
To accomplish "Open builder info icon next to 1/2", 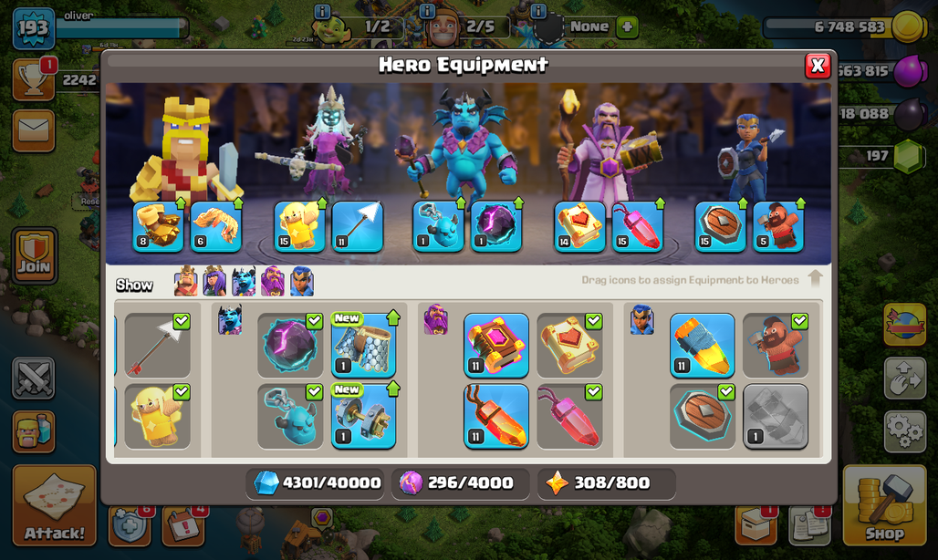I will [322, 11].
